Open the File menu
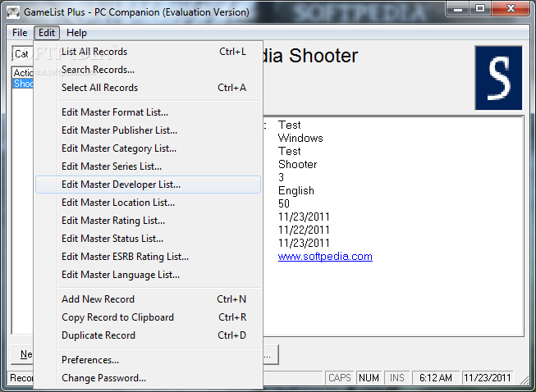 [20, 33]
